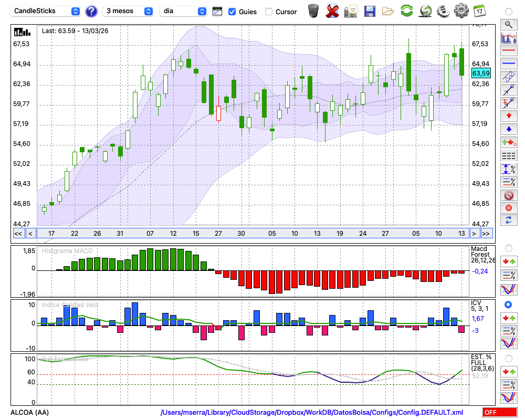Click the magnifying glass zoom tool
The height and width of the screenshot is (420, 525).
coord(508,24)
